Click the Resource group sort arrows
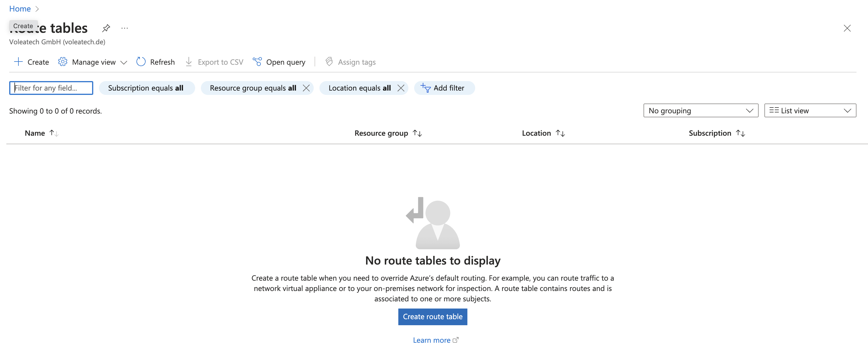The image size is (868, 360). 418,133
